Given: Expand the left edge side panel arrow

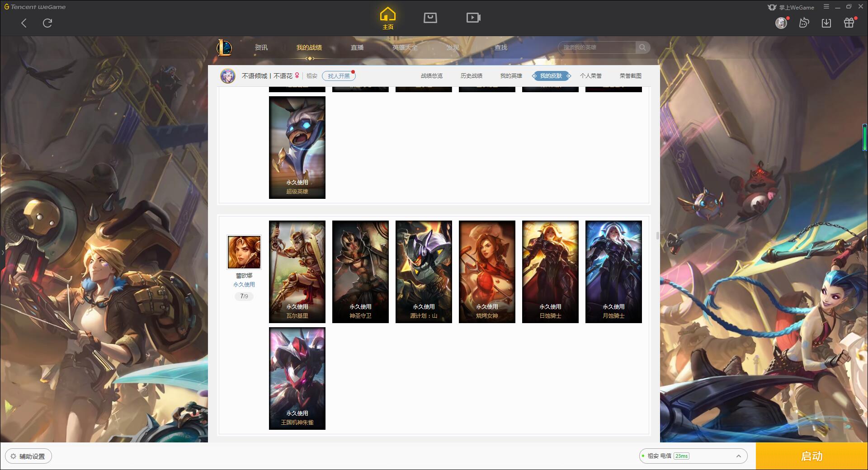Looking at the screenshot, I should coord(2,252).
